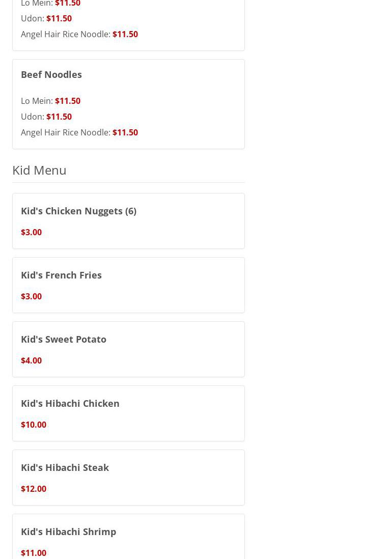Select Udon option above the Beef Noodles card

coord(46,18)
